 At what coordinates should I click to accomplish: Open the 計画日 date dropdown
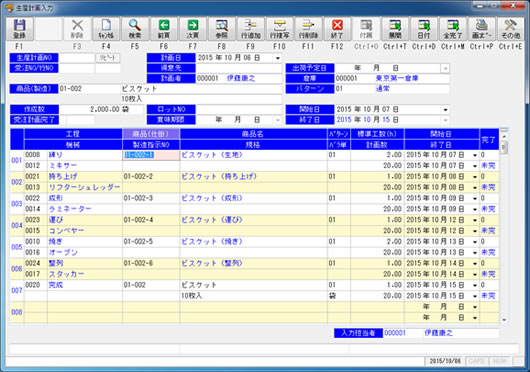click(x=278, y=58)
